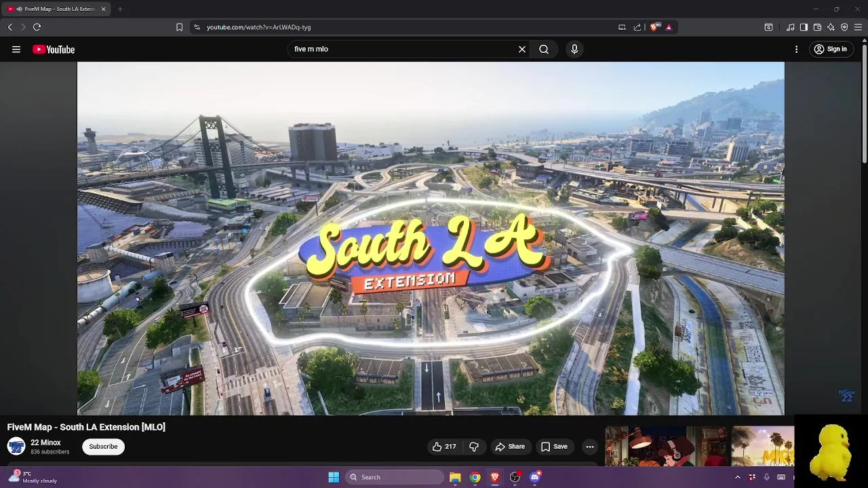This screenshot has height=488, width=868.
Task: Go to the YouTube home logo
Action: (x=54, y=49)
